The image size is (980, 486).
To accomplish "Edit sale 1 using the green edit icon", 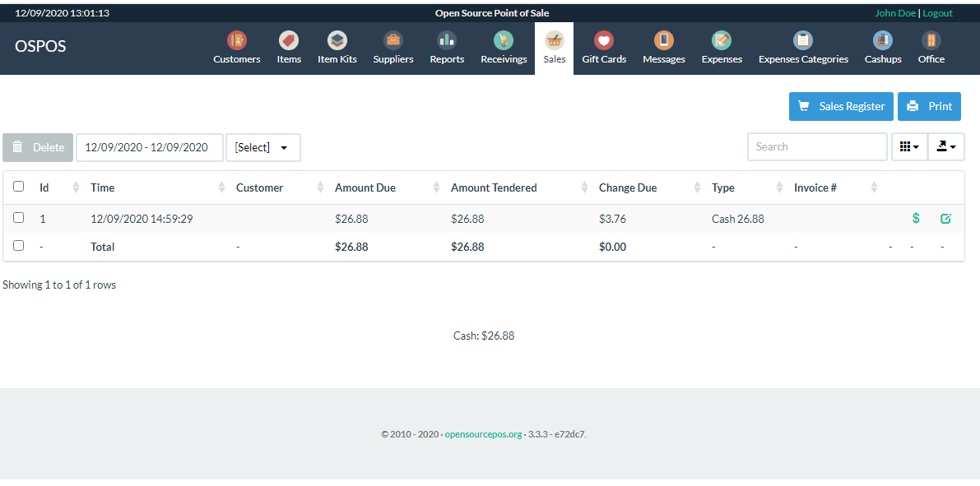I will (945, 218).
